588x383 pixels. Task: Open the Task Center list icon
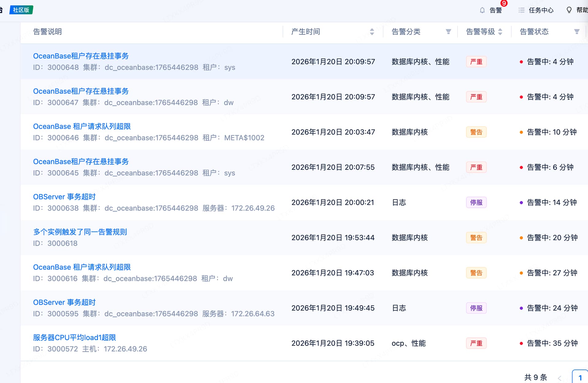click(521, 10)
